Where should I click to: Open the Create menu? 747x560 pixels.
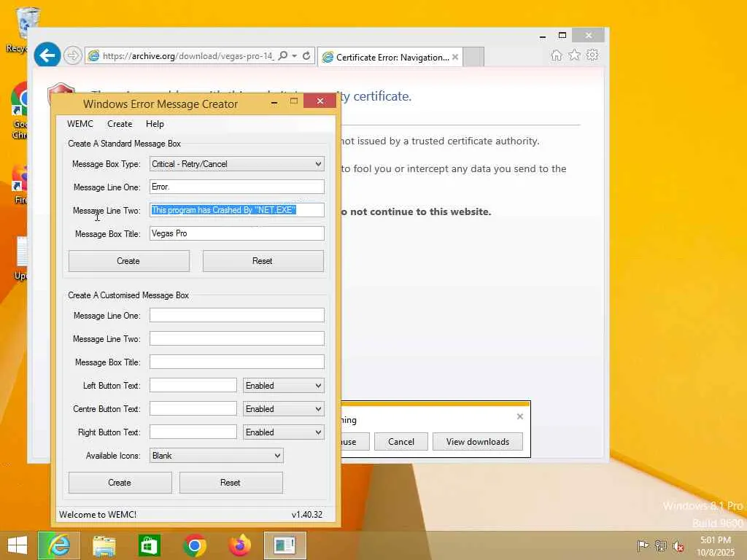(x=120, y=124)
